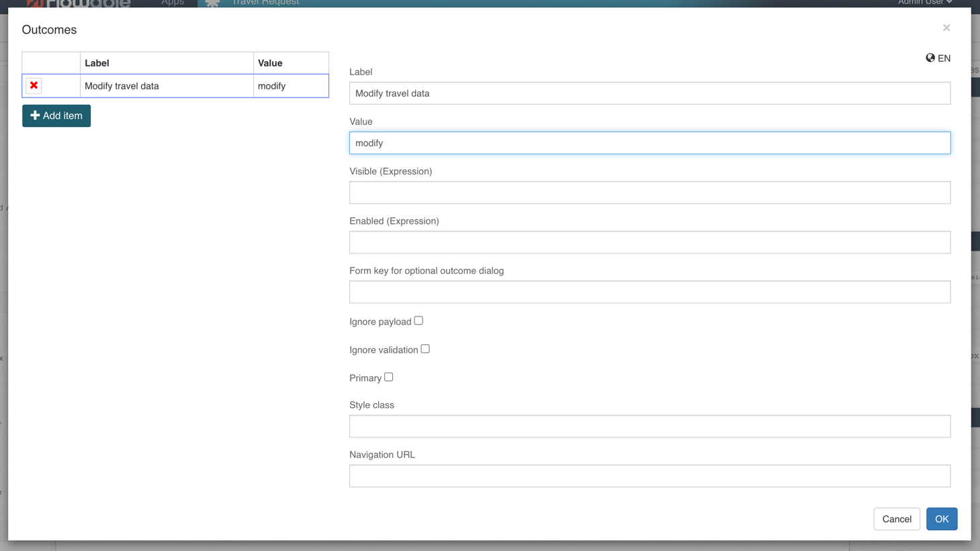The height and width of the screenshot is (551, 980).
Task: Select the Modify travel data label cell
Action: pos(166,86)
